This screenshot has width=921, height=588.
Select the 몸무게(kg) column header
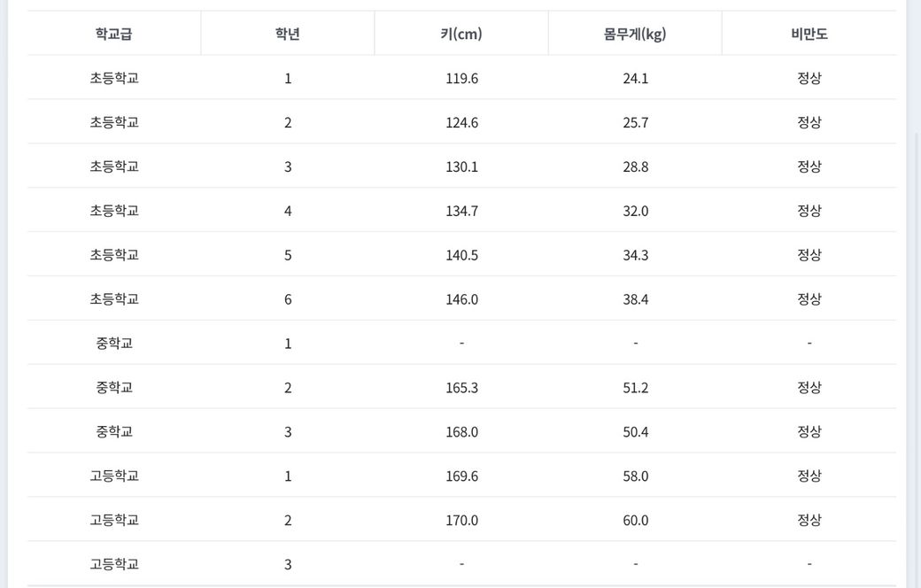pos(635,34)
